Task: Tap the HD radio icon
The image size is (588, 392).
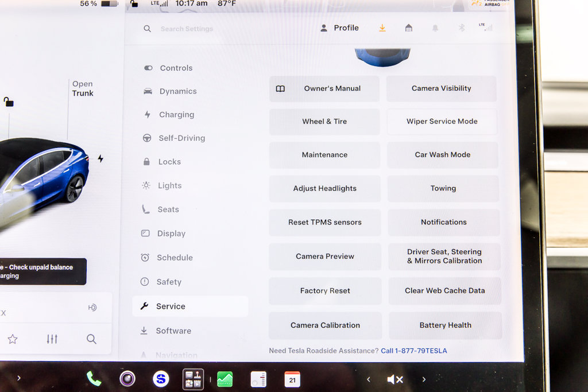Action: 92,308
